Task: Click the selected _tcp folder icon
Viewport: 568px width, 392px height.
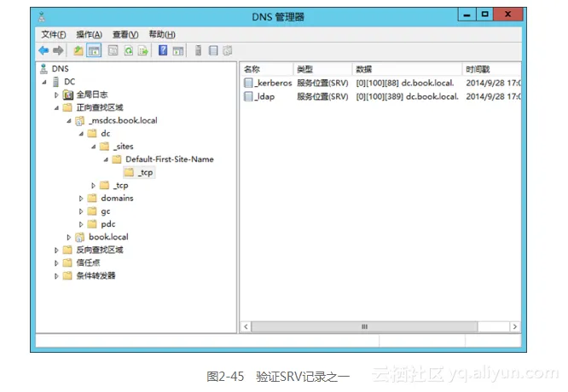Action: (129, 172)
